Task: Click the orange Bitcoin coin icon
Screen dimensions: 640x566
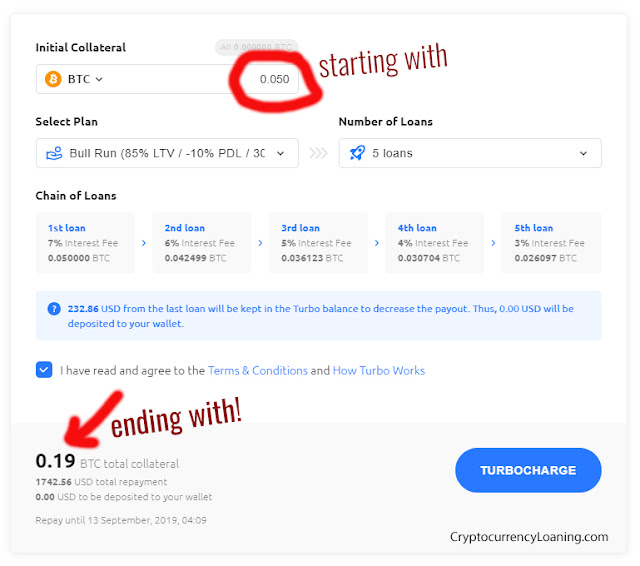Action: pyautogui.click(x=53, y=79)
